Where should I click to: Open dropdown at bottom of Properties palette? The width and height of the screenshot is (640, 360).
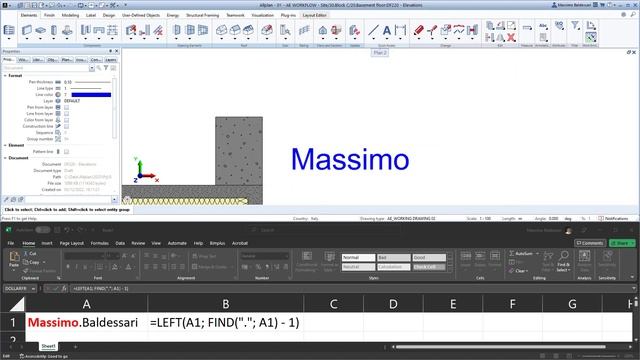(x=114, y=200)
